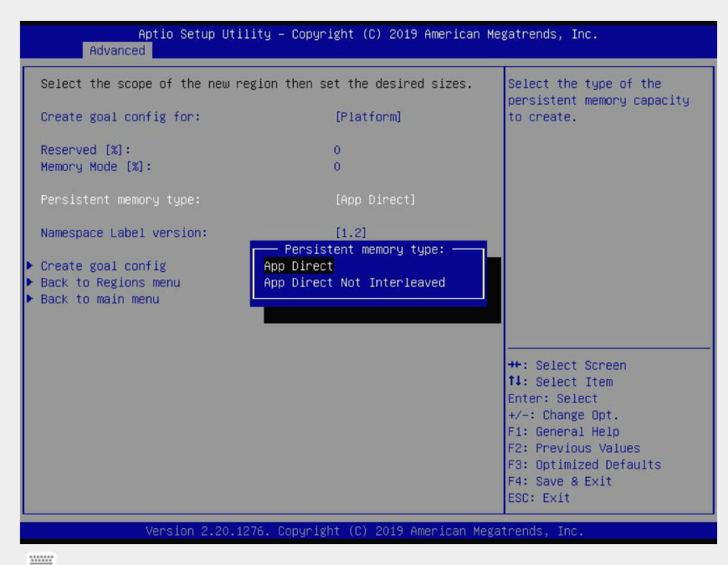The image size is (728, 565).
Task: Click the F1: General Help hint
Action: 563,432
